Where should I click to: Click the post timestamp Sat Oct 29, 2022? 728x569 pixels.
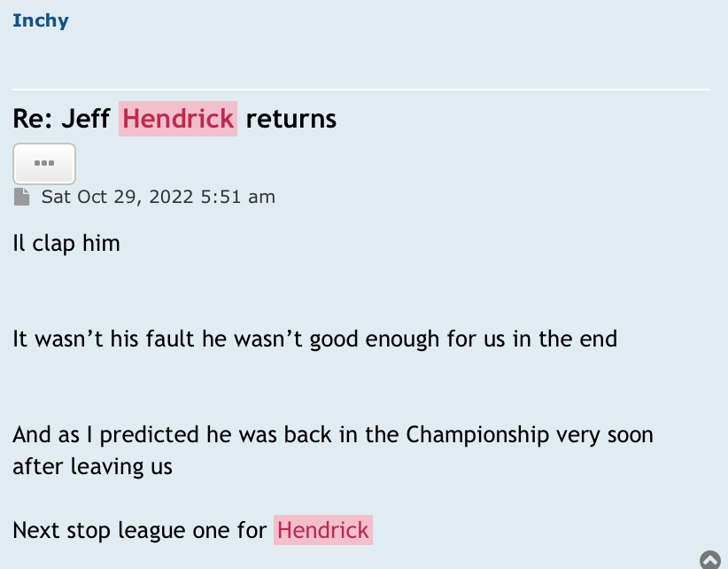tap(120, 197)
